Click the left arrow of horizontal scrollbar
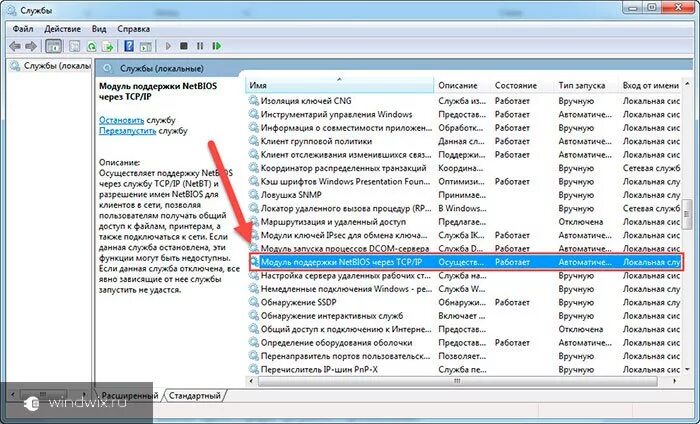The image size is (700, 424). pos(251,381)
